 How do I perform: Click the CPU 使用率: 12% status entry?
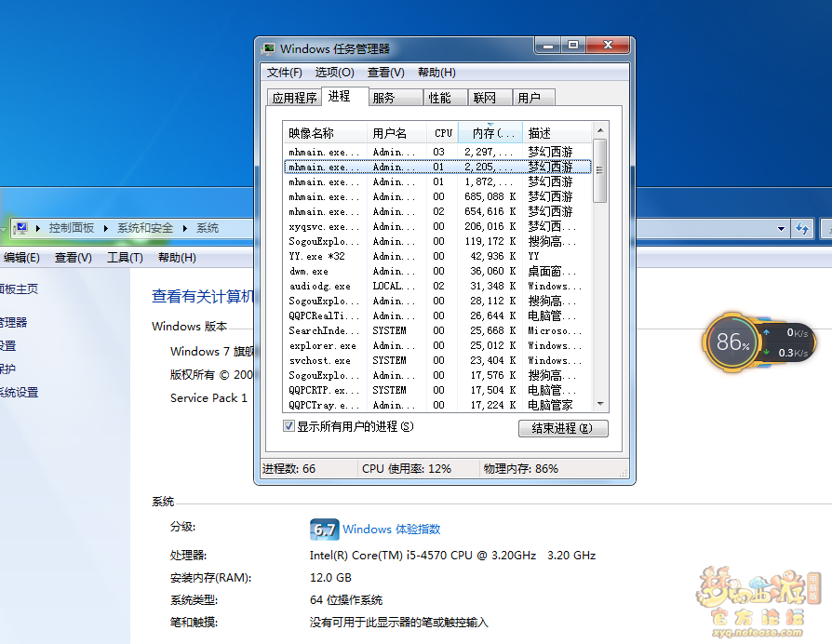(x=407, y=469)
